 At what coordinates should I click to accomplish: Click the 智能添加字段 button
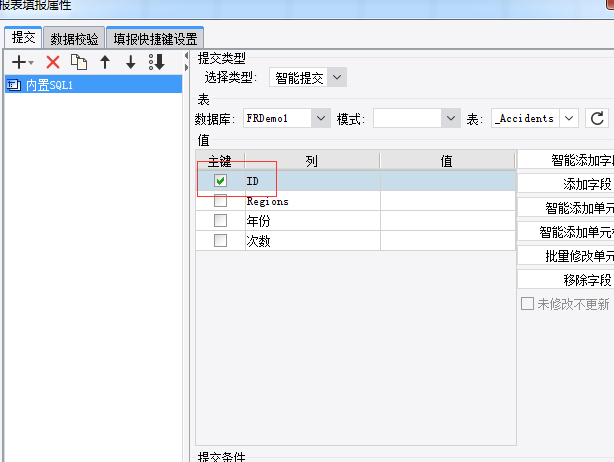coord(565,160)
